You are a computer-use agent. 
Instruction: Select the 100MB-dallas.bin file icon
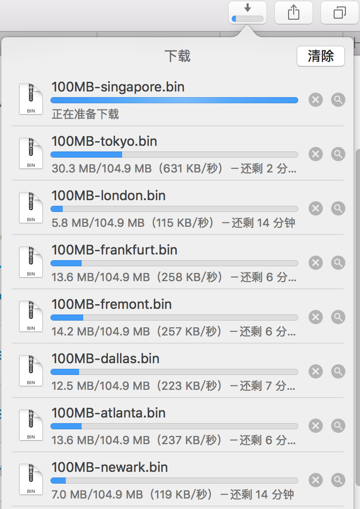coord(31,371)
